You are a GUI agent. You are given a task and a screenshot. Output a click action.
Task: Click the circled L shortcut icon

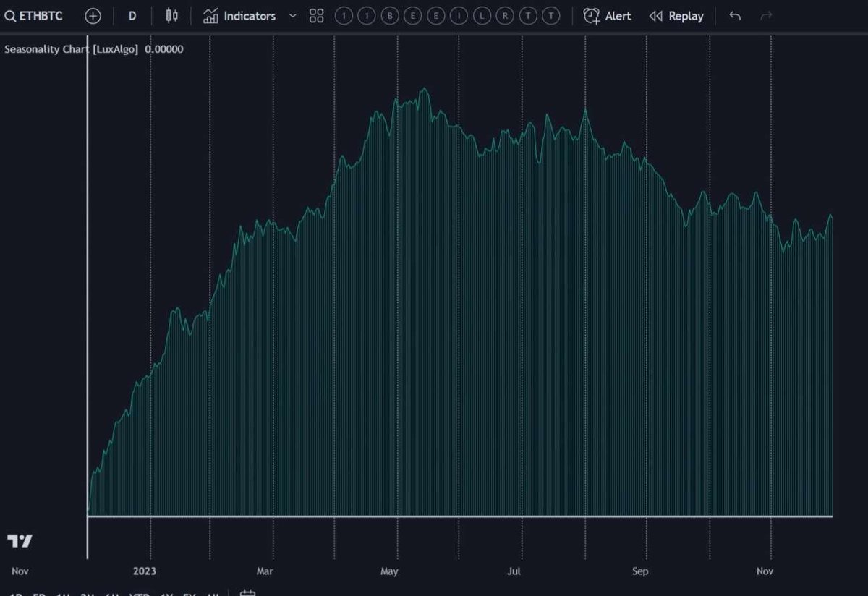pos(481,15)
